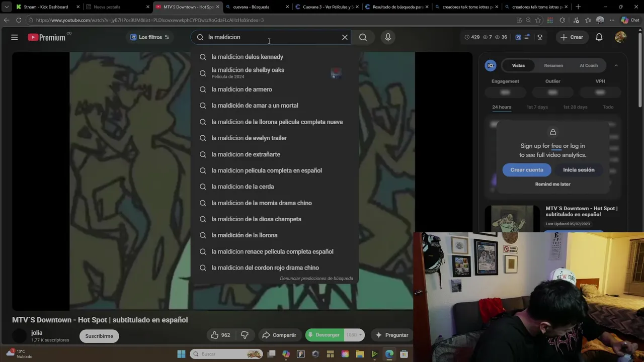
Task: Click the 'Remind me later' link
Action: [x=552, y=184]
